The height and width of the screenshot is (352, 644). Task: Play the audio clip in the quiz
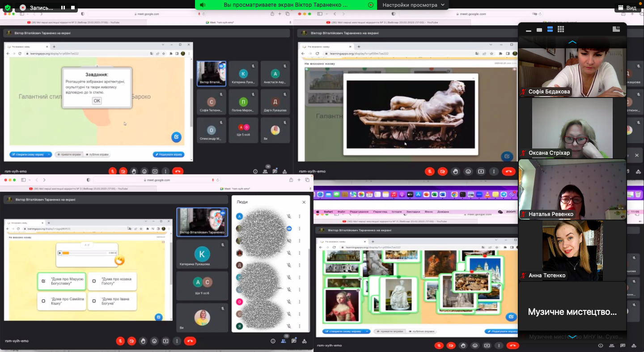coord(60,253)
